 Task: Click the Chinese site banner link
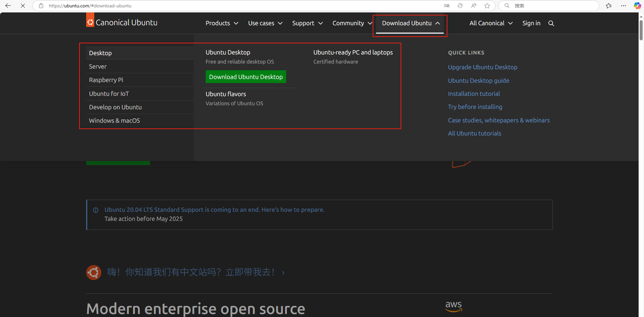tap(196, 272)
